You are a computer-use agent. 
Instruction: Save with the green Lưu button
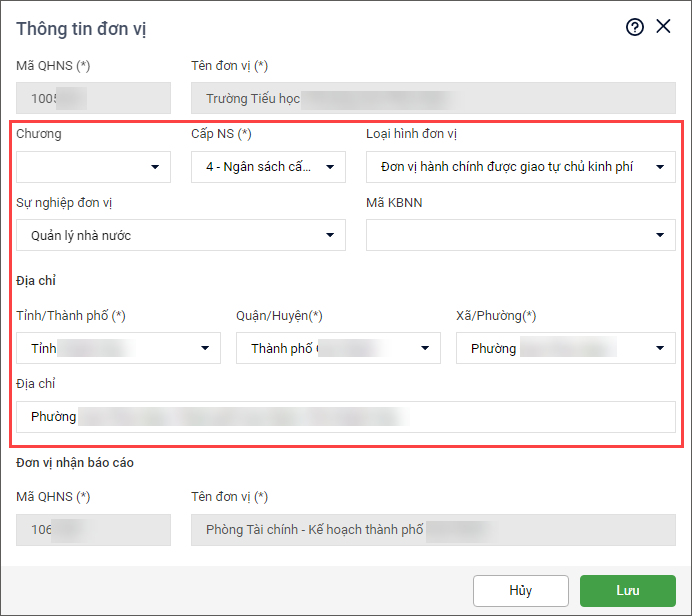click(627, 590)
